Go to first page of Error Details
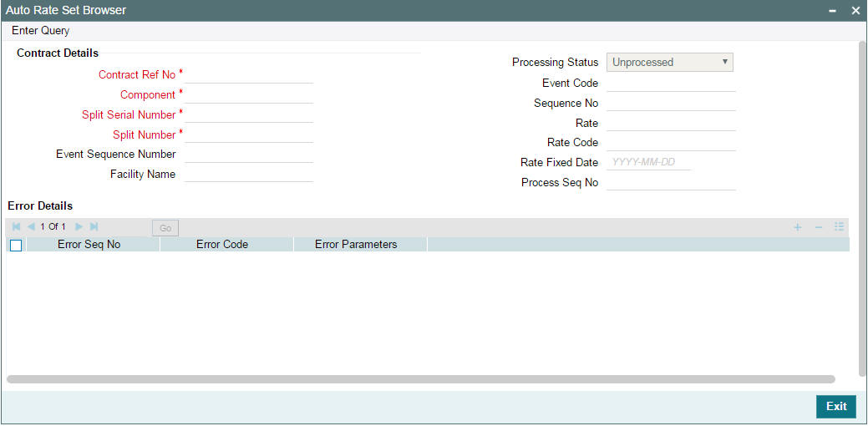Image resolution: width=868 pixels, height=426 pixels. (16, 227)
